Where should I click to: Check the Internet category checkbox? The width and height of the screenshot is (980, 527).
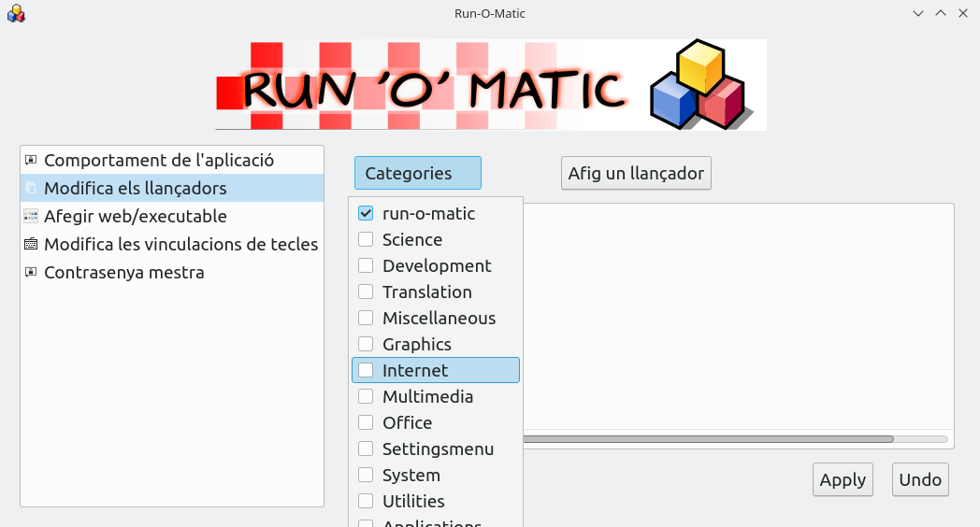point(366,371)
